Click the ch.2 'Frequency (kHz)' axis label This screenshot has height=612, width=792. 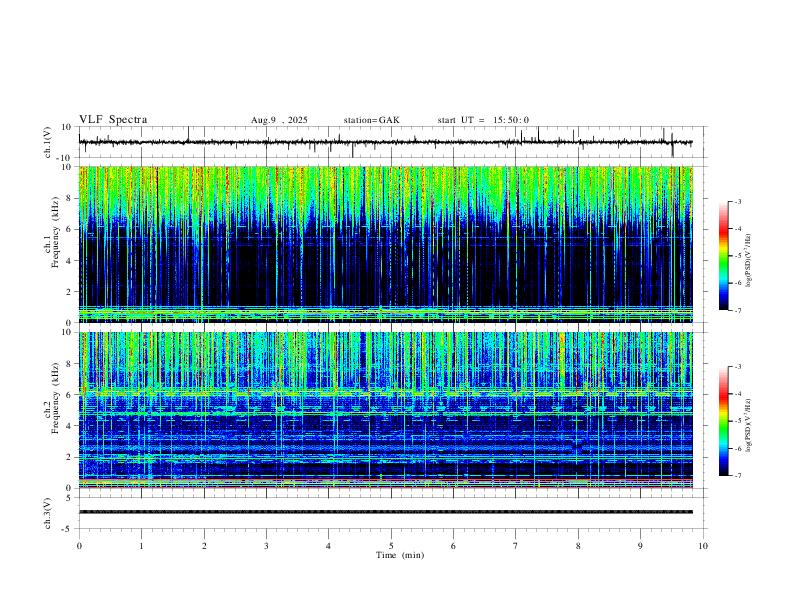[x=55, y=398]
